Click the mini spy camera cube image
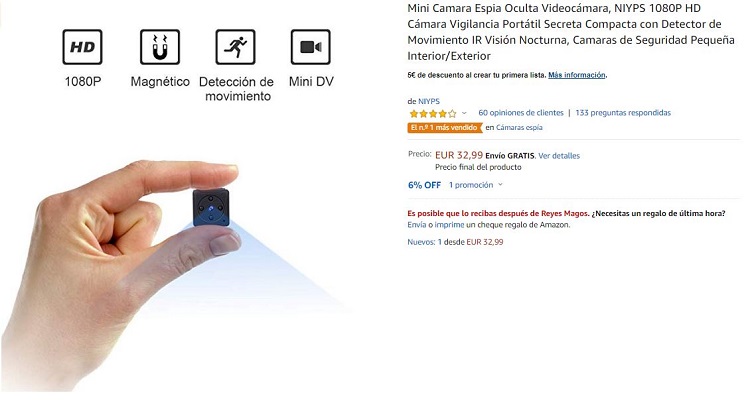Viewport: 750px width, 400px height. (x=211, y=207)
